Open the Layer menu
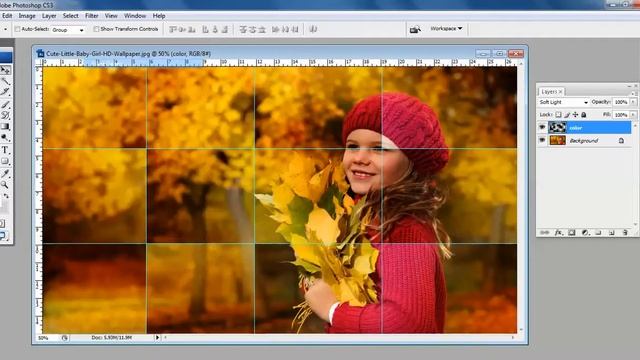Screen dimensions: 640x360 click(49, 16)
